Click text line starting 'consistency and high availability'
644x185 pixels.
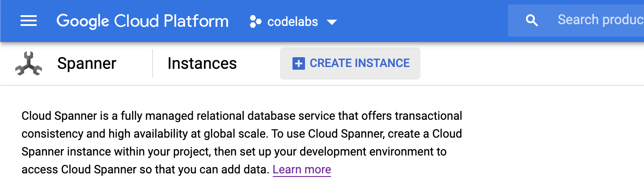pos(241,134)
